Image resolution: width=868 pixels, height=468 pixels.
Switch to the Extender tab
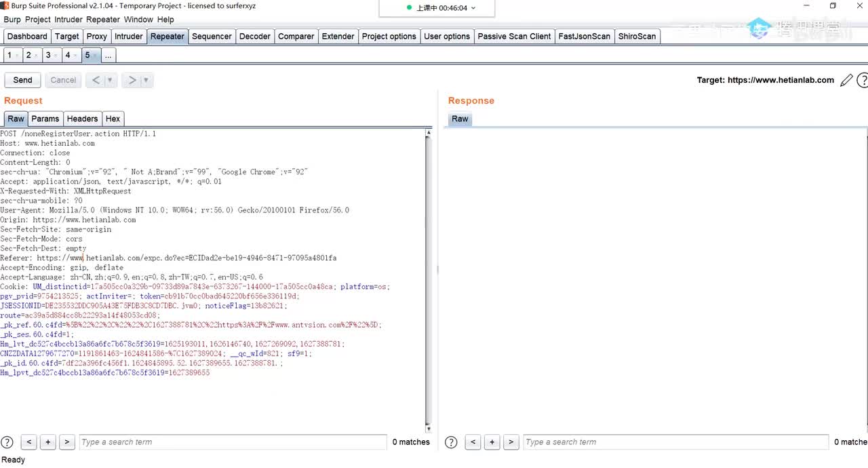338,37
